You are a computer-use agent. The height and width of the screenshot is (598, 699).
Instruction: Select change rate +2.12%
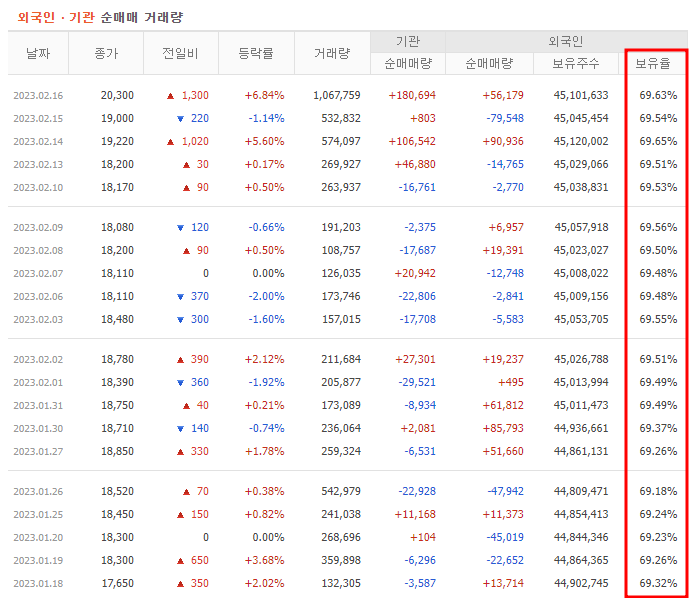(264, 360)
